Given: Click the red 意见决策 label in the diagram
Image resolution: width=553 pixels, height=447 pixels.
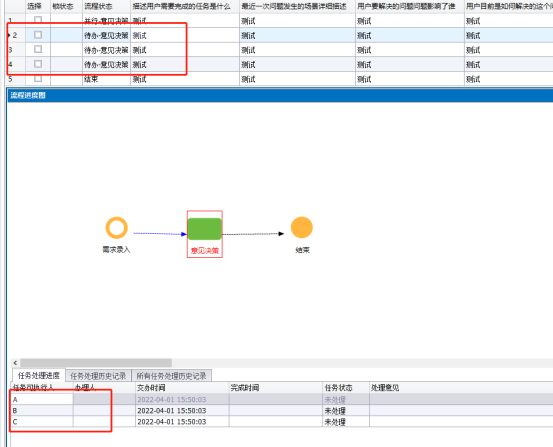Looking at the screenshot, I should (x=205, y=251).
